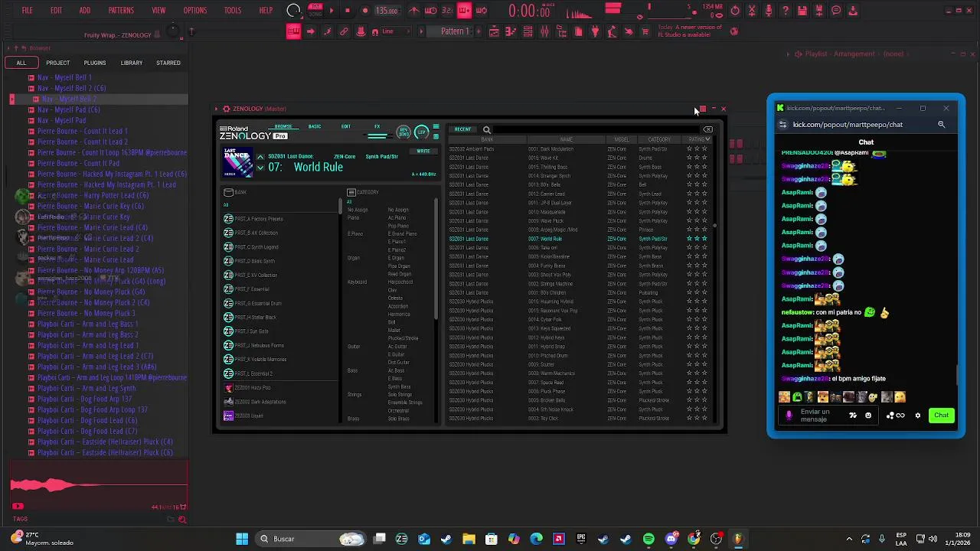Open Playlist Arrangement menu arrow
Viewport: 980px width, 551px height.
[x=788, y=54]
